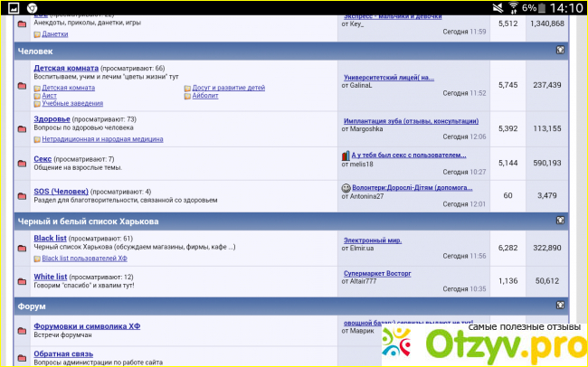Collapse the Форум category section
The width and height of the screenshot is (588, 367).
(561, 306)
